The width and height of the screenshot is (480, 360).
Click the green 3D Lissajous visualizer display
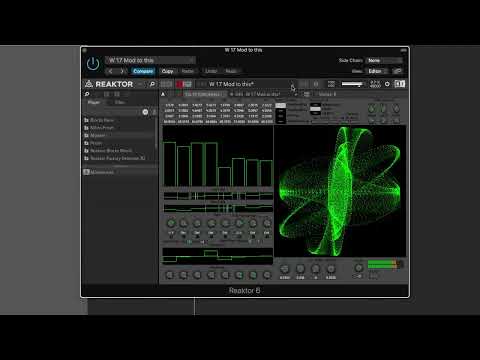[x=340, y=191]
